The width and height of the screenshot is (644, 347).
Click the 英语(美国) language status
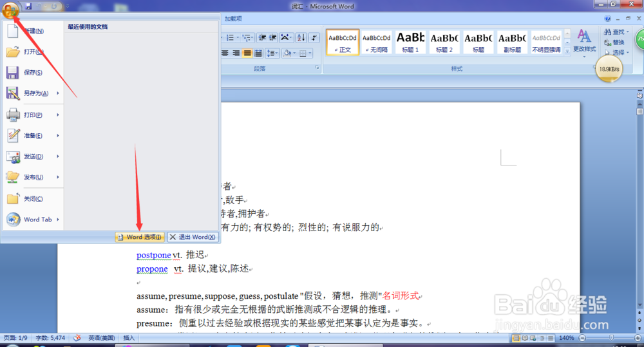tap(102, 338)
